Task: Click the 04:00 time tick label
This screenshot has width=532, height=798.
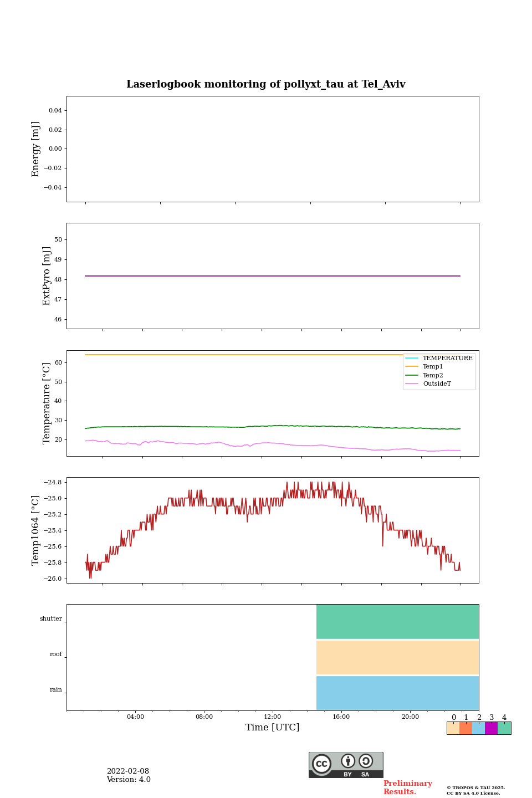Action: (x=135, y=717)
